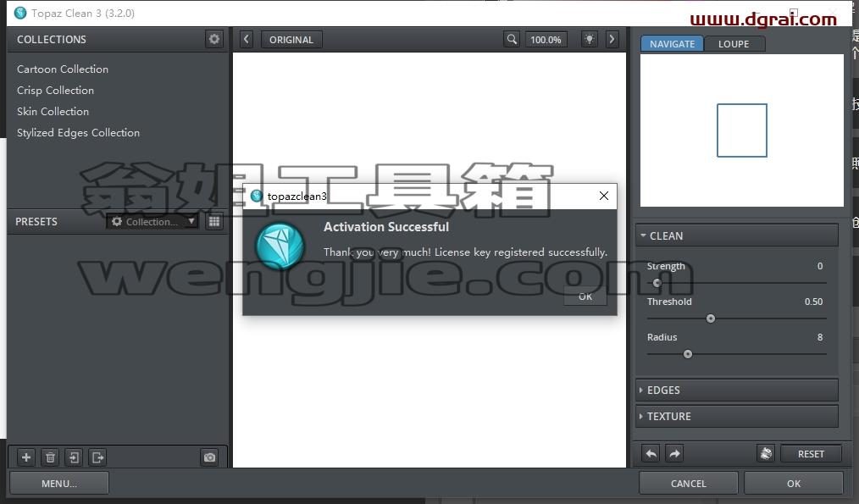Expand the TEXTURE section

736,417
